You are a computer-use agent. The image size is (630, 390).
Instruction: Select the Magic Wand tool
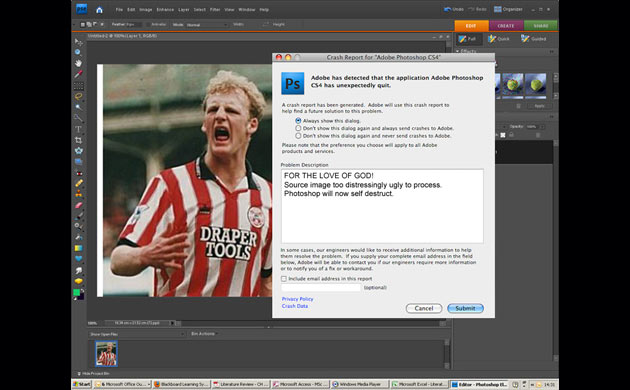click(78, 107)
